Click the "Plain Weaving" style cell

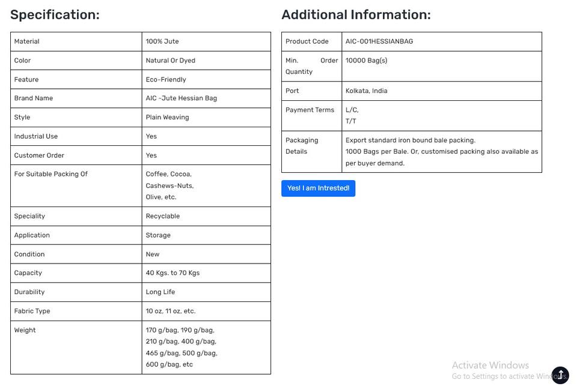[167, 118]
